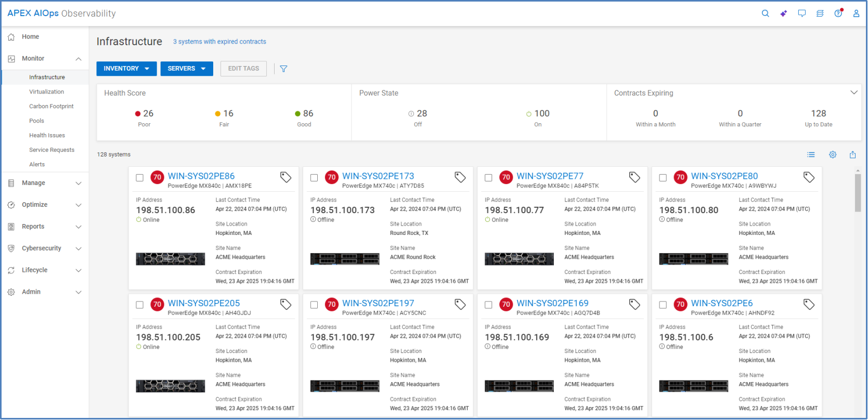Switch to list view icon
The width and height of the screenshot is (868, 420).
(x=811, y=154)
